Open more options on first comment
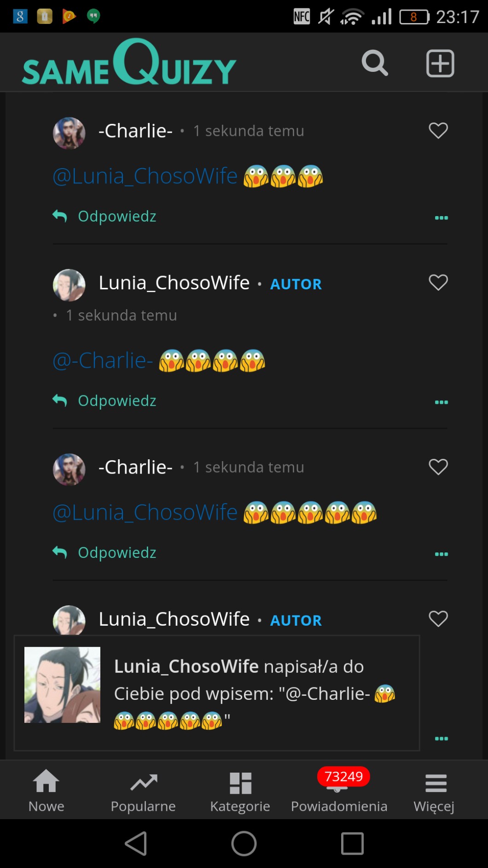The width and height of the screenshot is (488, 868). 441,218
